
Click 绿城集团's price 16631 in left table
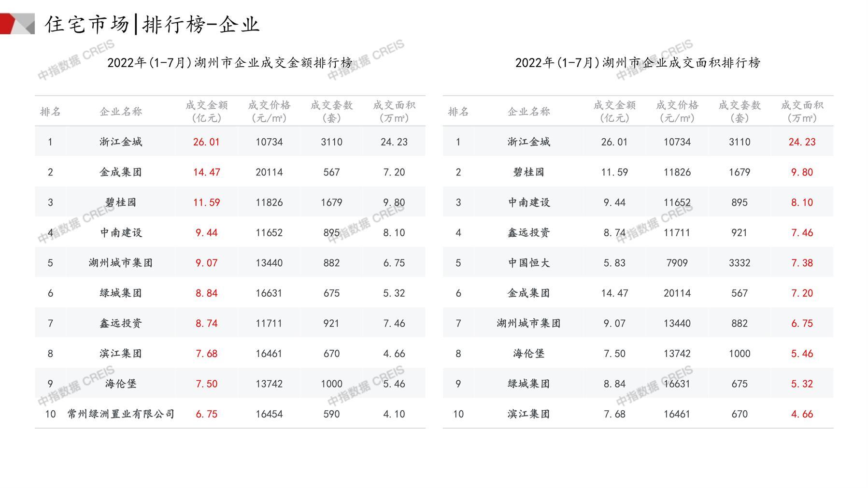269,292
